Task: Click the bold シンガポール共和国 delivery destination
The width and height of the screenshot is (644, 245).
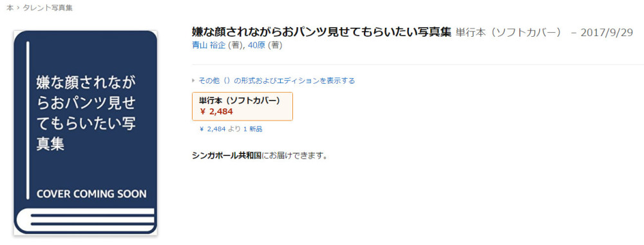Action: coord(227,156)
